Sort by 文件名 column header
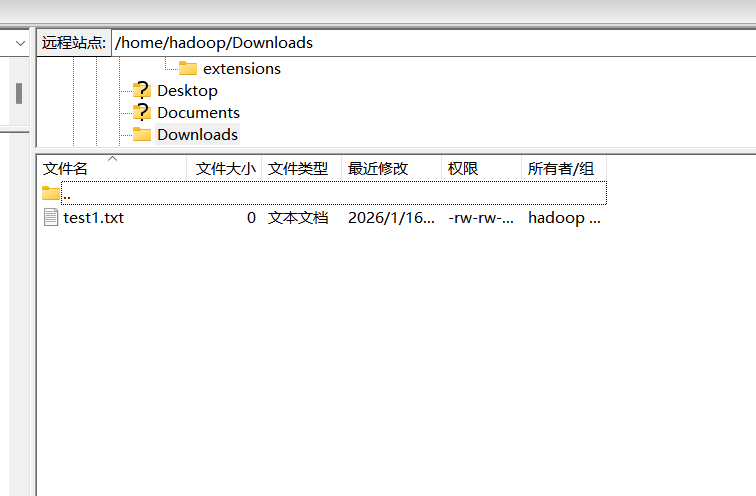The width and height of the screenshot is (756, 496). pyautogui.click(x=112, y=169)
